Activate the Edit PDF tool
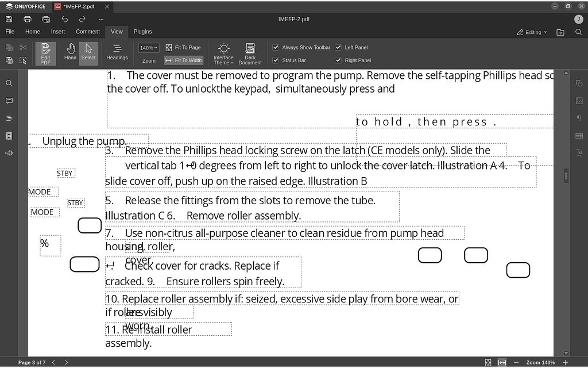Viewport: 588px width, 368px height. point(45,53)
